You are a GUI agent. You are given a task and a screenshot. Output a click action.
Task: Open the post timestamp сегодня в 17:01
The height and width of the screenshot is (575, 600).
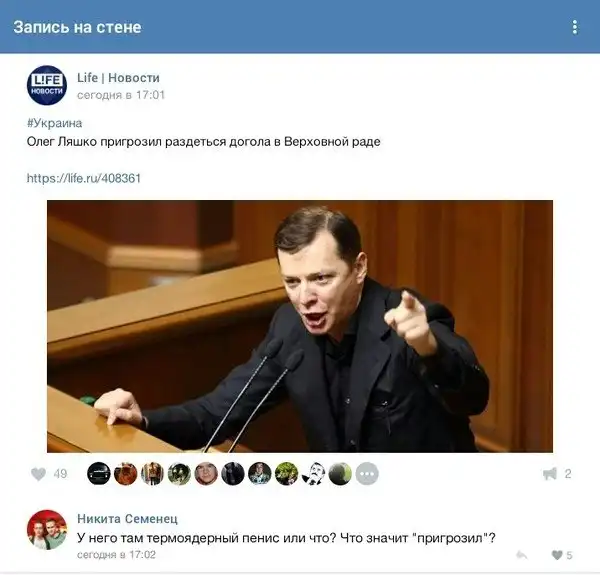(x=121, y=95)
